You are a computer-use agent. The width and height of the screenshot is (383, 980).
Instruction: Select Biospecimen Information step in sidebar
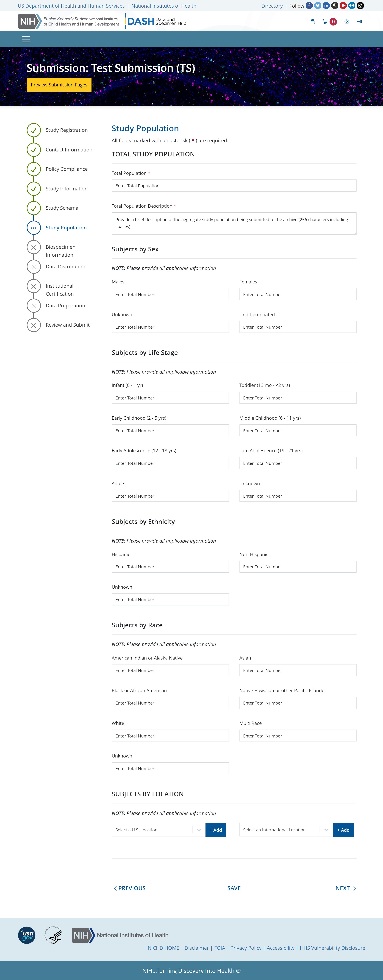(60, 251)
